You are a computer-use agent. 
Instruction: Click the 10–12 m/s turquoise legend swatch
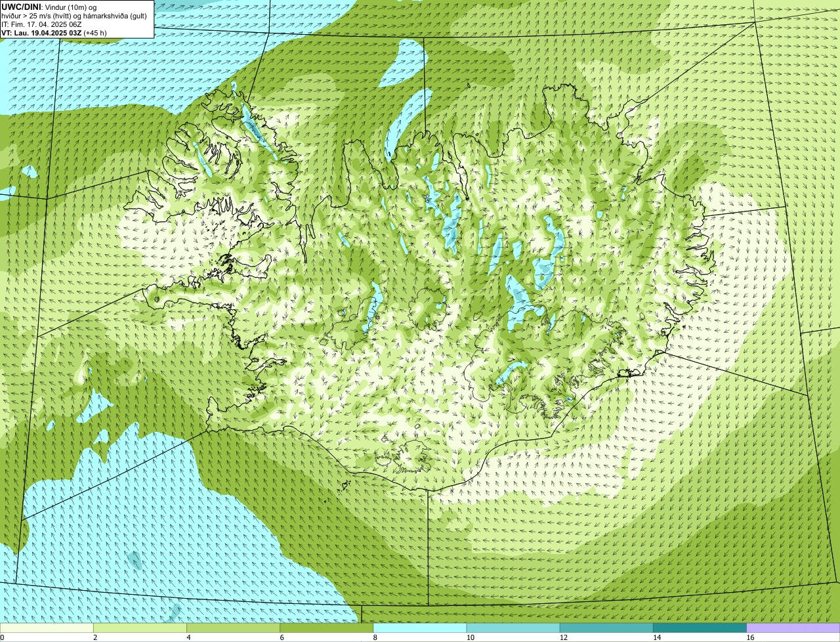click(x=513, y=628)
